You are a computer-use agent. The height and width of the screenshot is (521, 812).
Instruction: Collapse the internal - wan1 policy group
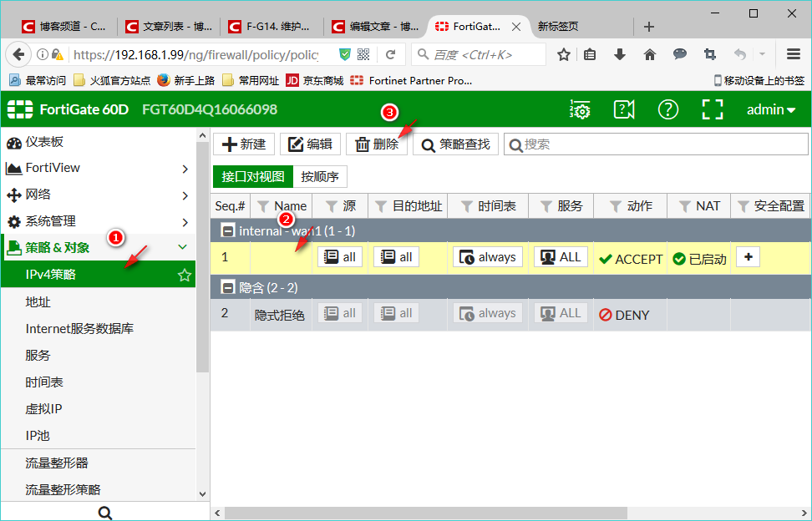pyautogui.click(x=228, y=230)
